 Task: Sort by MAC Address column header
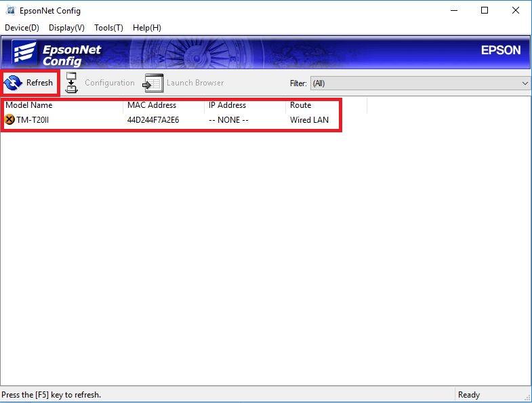[163, 105]
